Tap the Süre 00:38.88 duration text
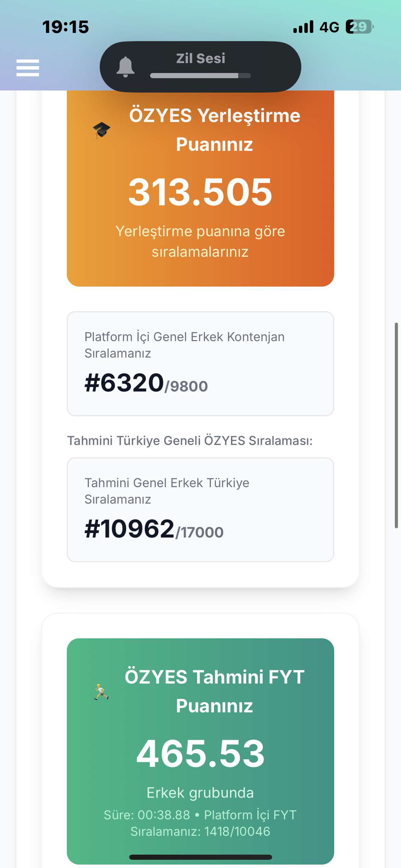The image size is (401, 868). (147, 815)
